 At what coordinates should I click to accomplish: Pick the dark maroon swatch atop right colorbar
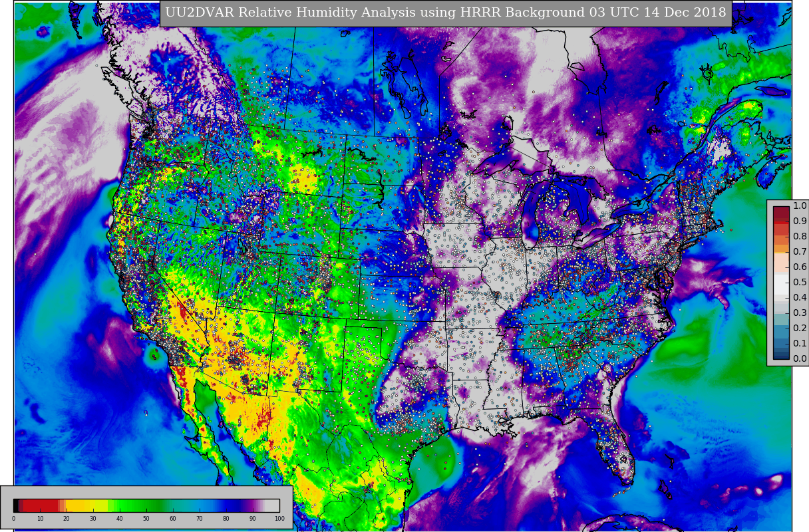click(780, 211)
